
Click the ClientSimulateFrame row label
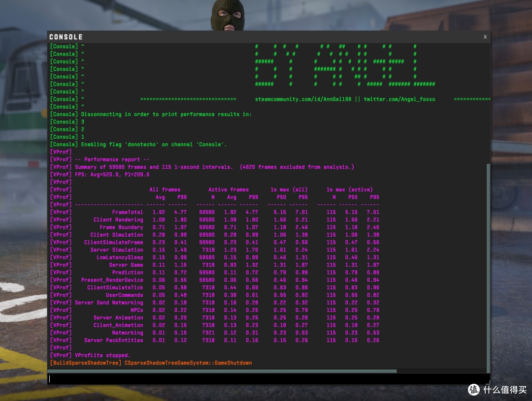(x=114, y=243)
